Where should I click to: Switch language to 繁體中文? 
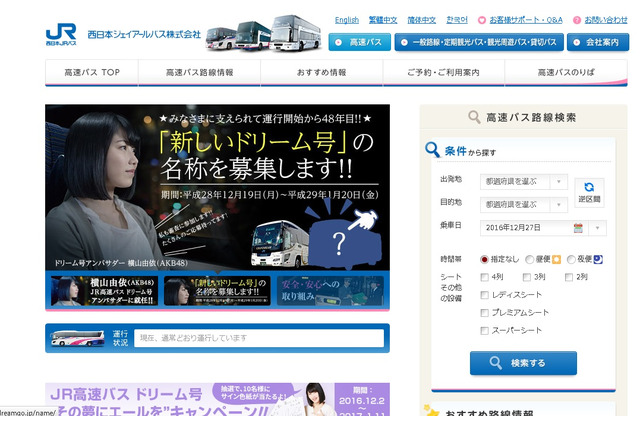point(383,20)
